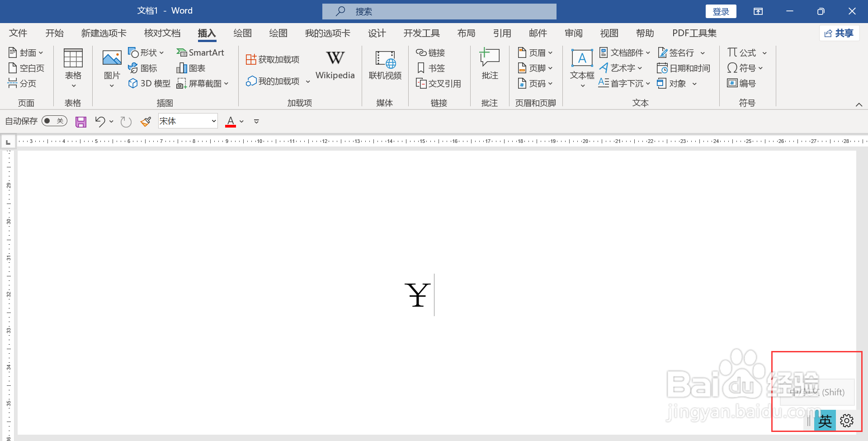Open 文档部件 quick parts menu
Screen dimensions: 868x441
tap(624, 52)
